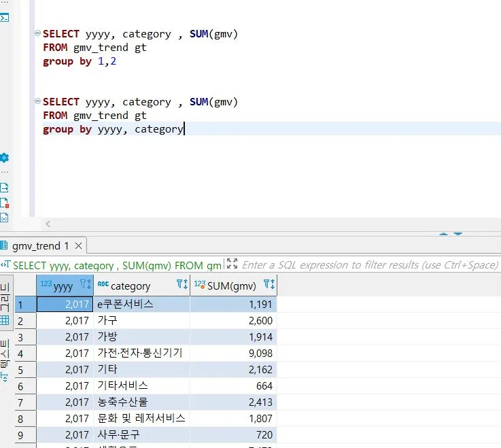The height and width of the screenshot is (448, 501).
Task: Click the e쿠폰서비스 category cell
Action: tap(142, 304)
